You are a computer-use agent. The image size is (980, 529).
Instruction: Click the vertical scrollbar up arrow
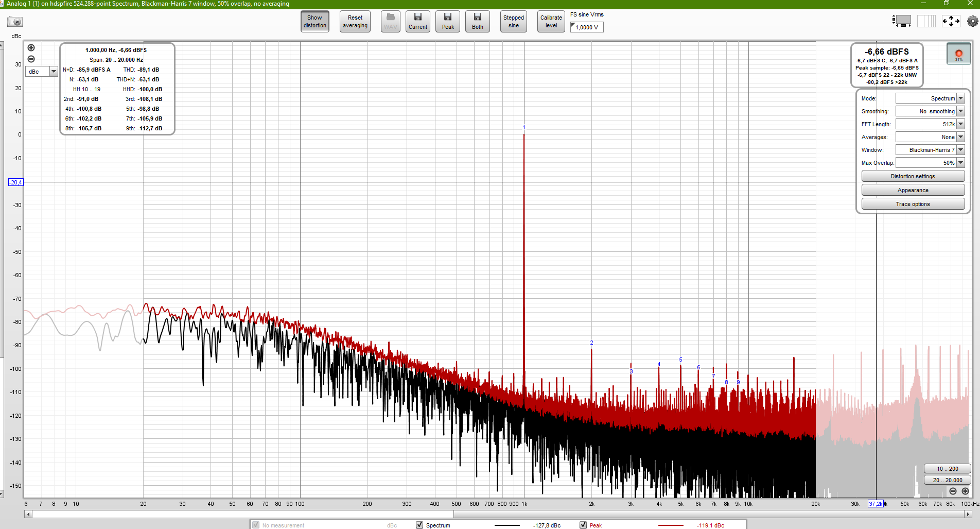coord(1,45)
